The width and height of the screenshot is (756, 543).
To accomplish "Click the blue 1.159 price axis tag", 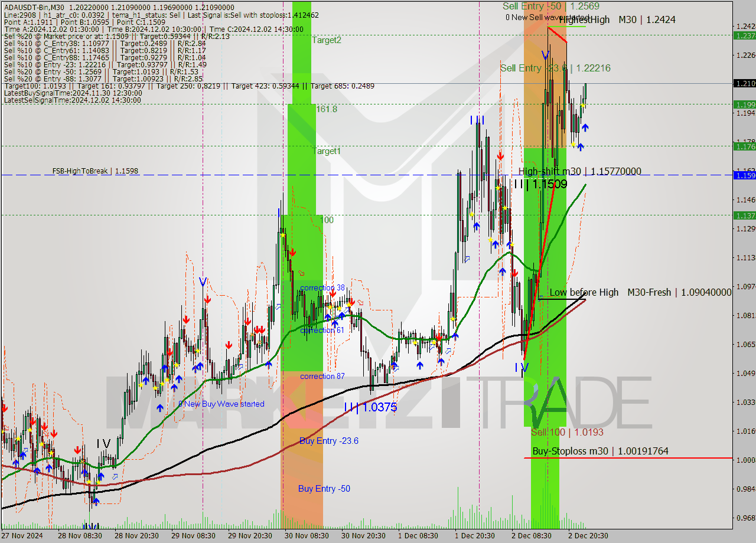I will click(x=744, y=175).
